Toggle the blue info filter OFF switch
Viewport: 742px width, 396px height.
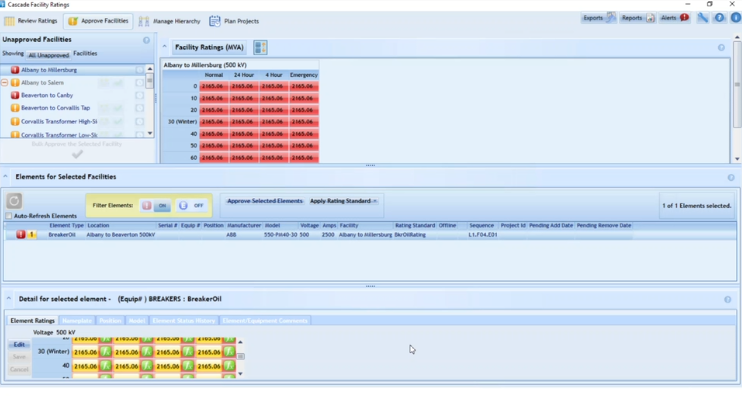pos(192,206)
